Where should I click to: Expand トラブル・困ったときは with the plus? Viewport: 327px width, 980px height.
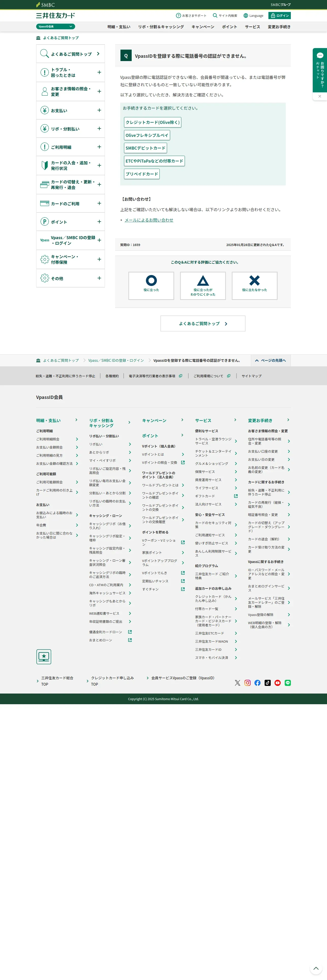[x=99, y=72]
